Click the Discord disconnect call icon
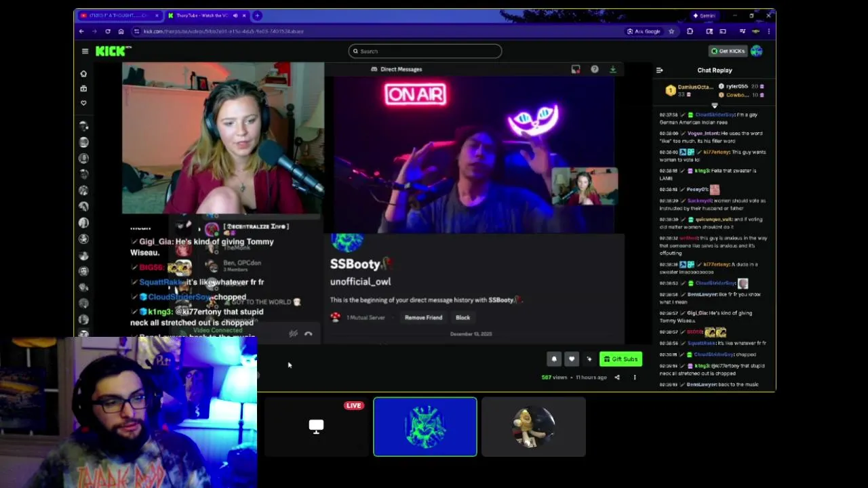 pos(309,333)
